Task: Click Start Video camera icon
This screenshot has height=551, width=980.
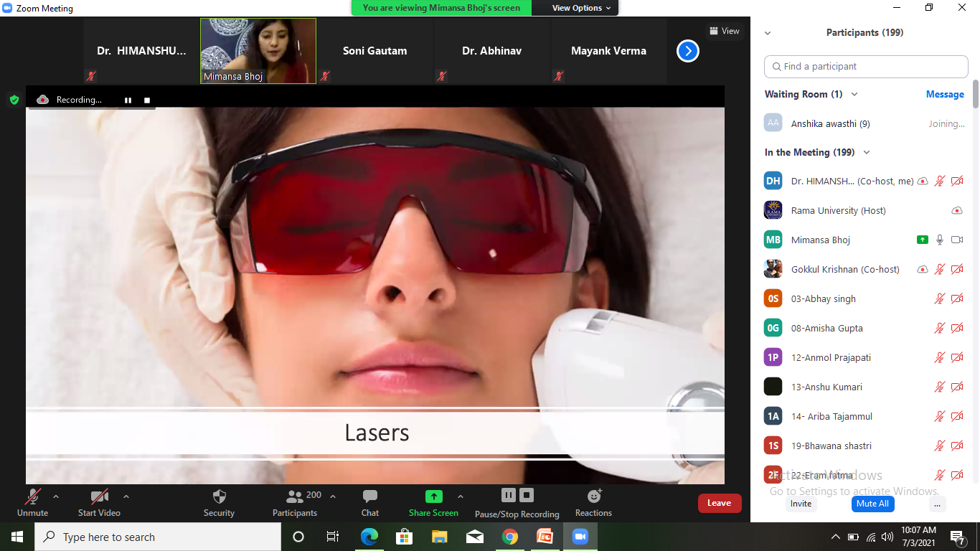Action: point(99,496)
